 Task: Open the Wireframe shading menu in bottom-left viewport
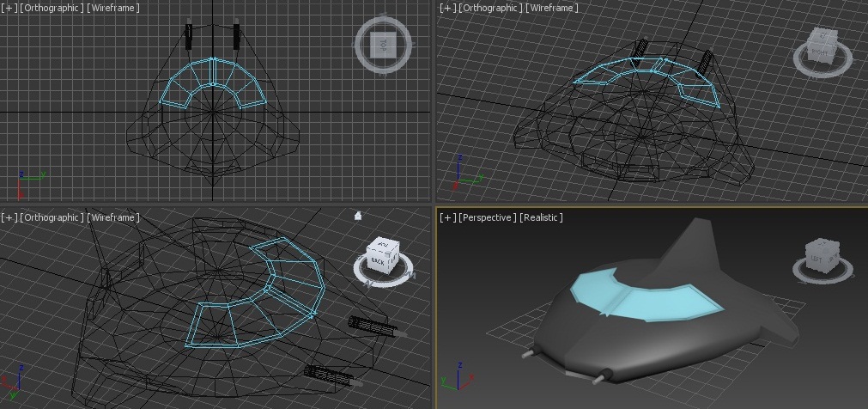(113, 217)
